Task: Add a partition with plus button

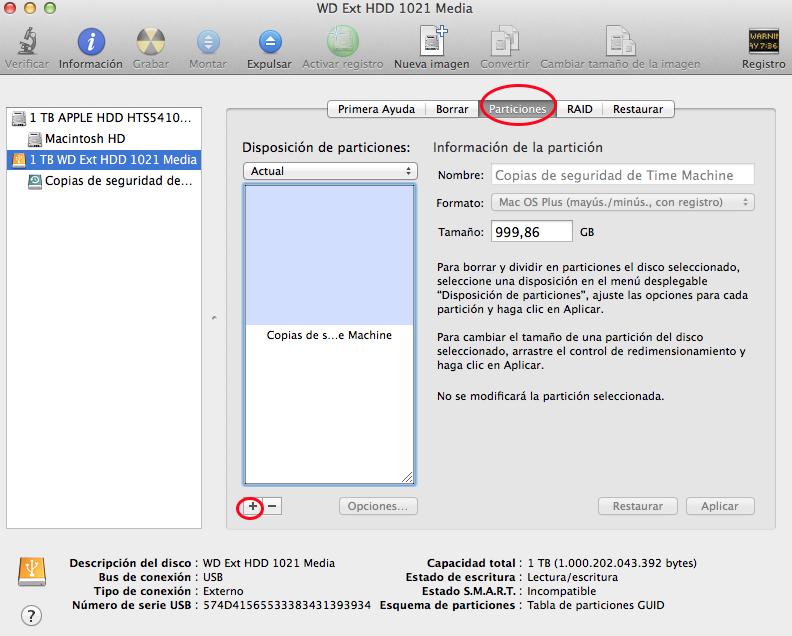Action: click(253, 507)
